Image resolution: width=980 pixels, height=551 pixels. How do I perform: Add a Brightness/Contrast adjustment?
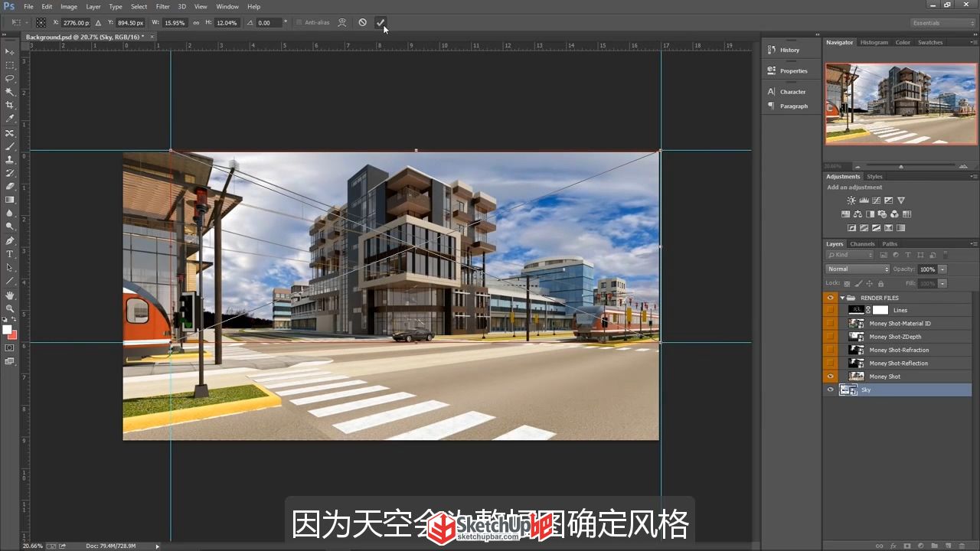click(851, 201)
